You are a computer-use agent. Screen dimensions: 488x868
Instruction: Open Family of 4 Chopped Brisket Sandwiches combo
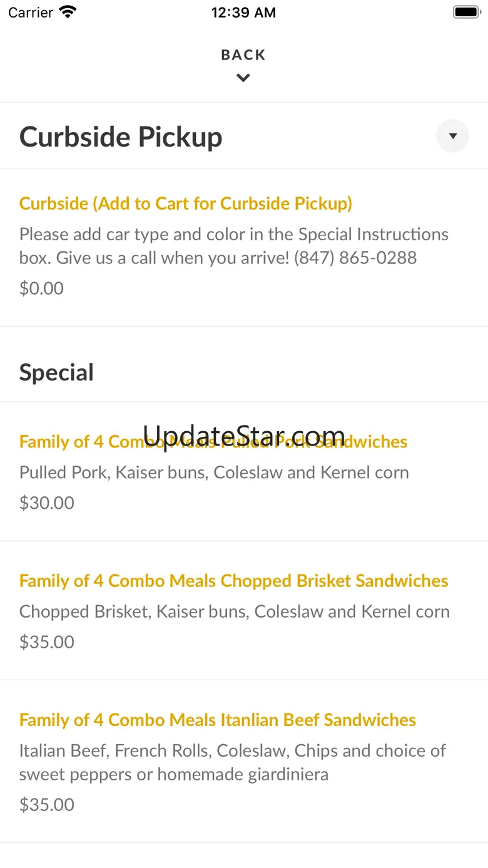[233, 581]
